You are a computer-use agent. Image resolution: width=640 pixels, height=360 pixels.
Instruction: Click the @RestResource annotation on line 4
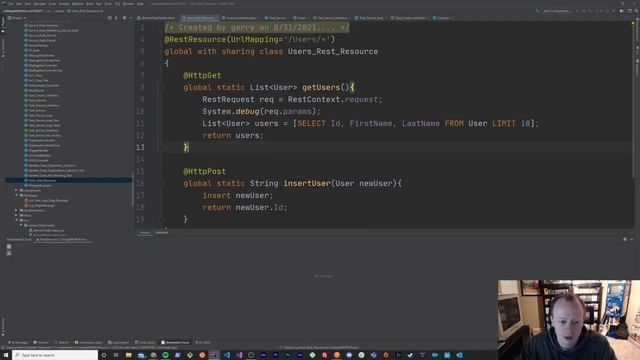(x=195, y=40)
